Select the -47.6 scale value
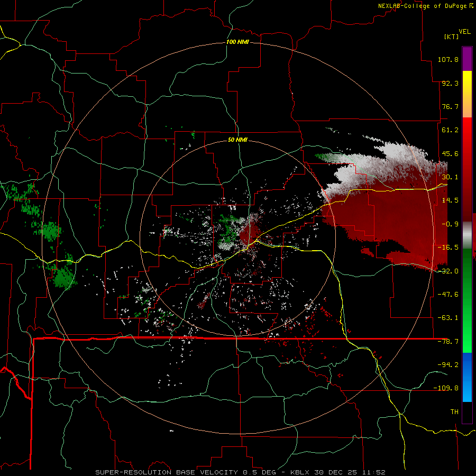 coord(448,295)
